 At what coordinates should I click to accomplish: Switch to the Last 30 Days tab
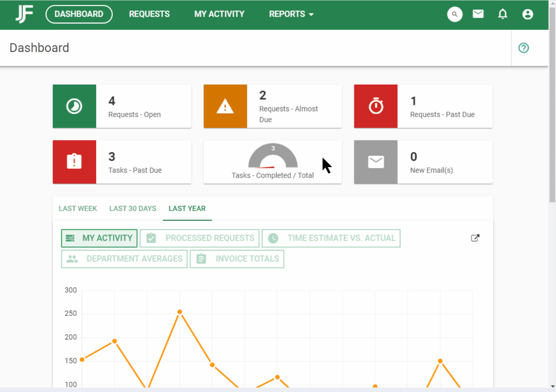pos(133,209)
